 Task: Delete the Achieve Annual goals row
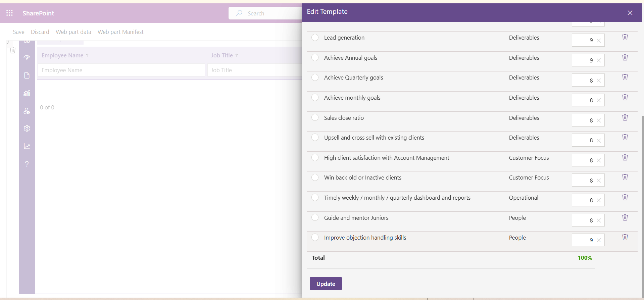625,57
